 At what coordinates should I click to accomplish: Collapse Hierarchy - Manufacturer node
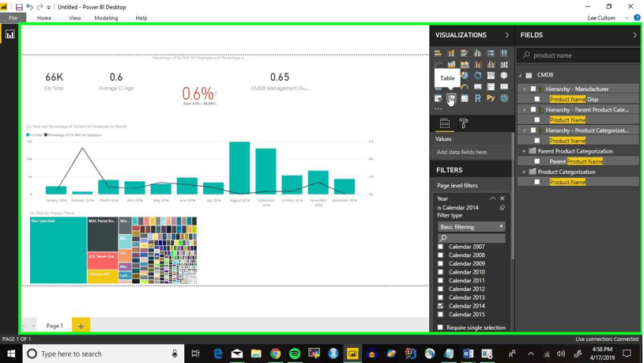(525, 89)
